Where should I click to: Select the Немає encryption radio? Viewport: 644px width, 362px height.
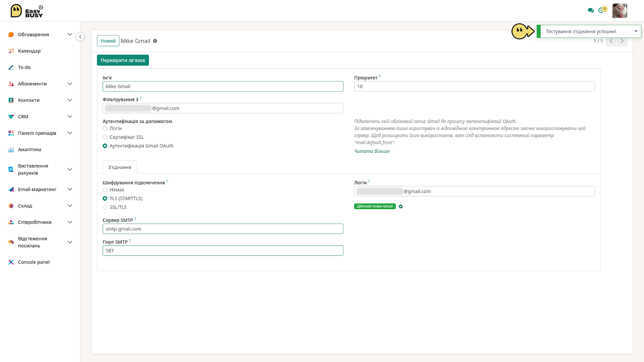105,190
